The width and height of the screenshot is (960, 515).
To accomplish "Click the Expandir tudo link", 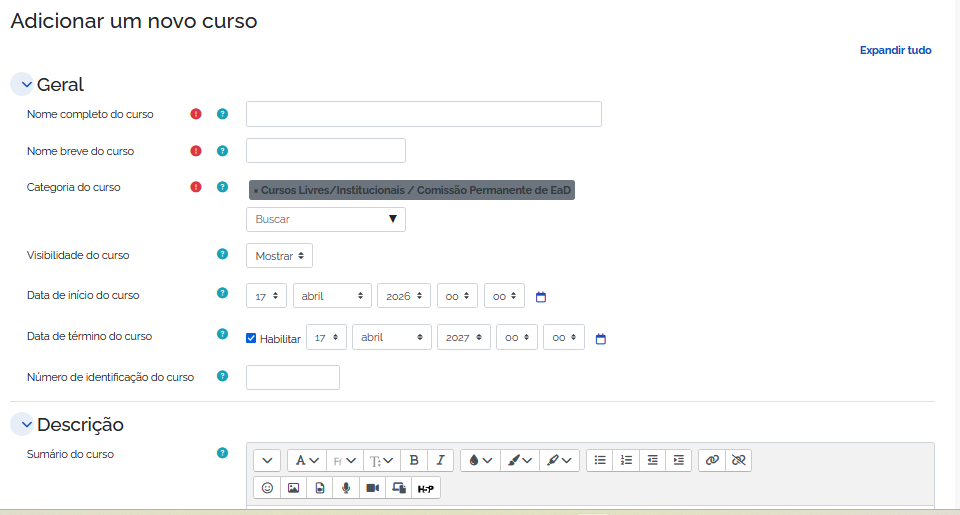I will point(895,50).
